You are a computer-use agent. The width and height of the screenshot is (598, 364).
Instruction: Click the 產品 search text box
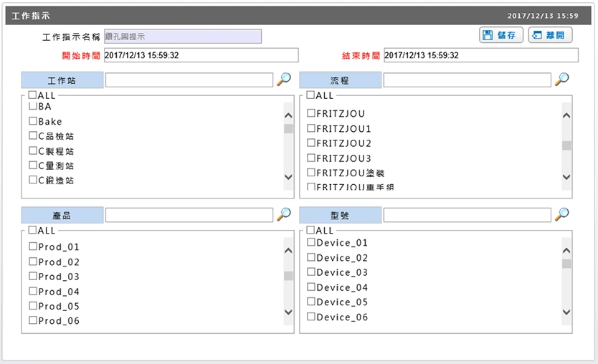(189, 216)
